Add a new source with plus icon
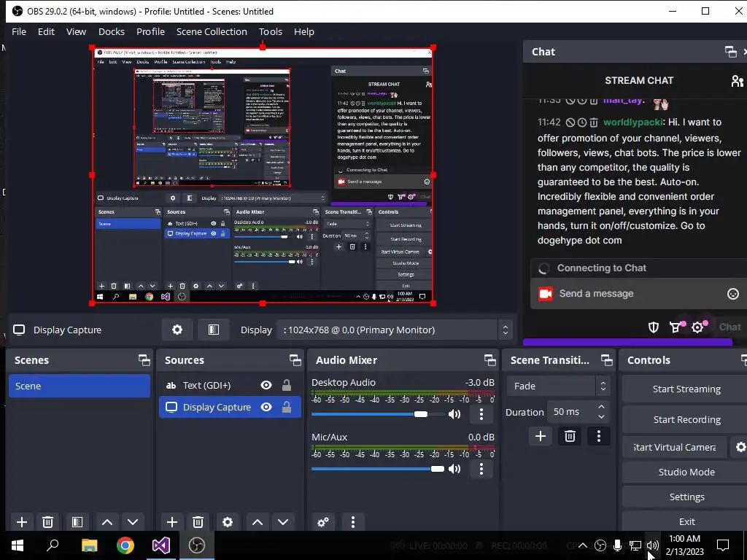The height and width of the screenshot is (560, 747). 172,522
